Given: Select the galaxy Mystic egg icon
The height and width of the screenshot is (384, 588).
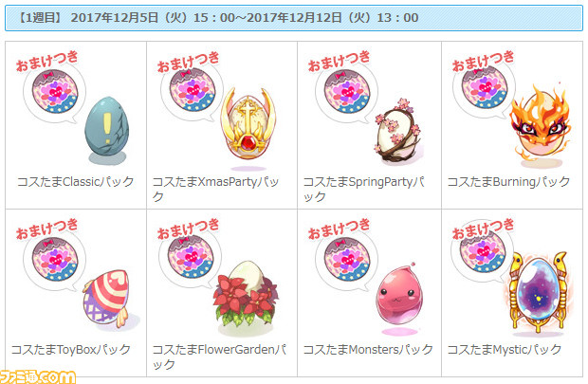Looking at the screenshot, I should [x=538, y=291].
